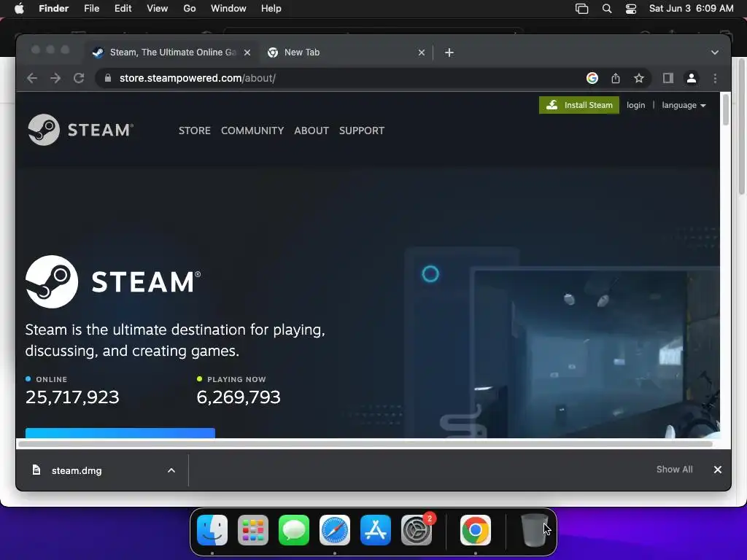Open Spotlight search in menu bar
Image resolution: width=747 pixels, height=560 pixels.
606,9
